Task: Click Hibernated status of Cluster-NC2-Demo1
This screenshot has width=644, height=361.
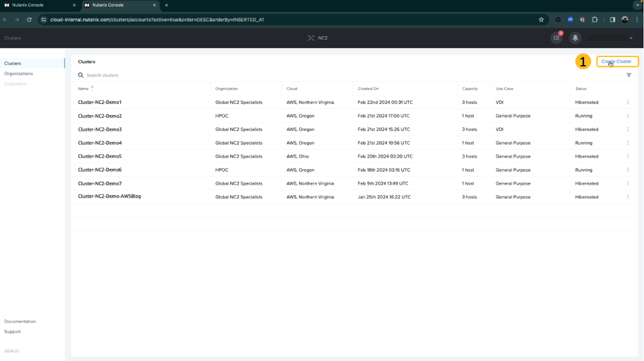Action: point(586,102)
